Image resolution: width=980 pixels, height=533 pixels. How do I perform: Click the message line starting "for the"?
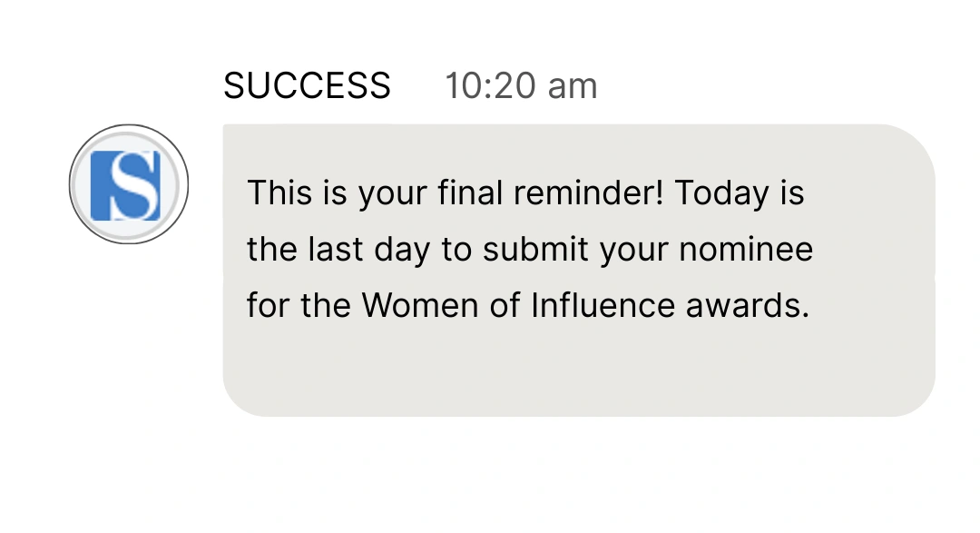(x=527, y=306)
